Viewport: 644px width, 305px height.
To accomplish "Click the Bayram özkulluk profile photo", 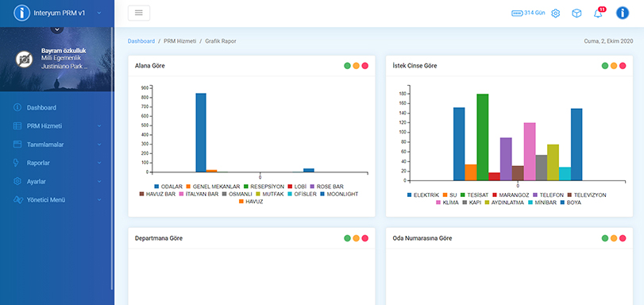I will tap(25, 60).
